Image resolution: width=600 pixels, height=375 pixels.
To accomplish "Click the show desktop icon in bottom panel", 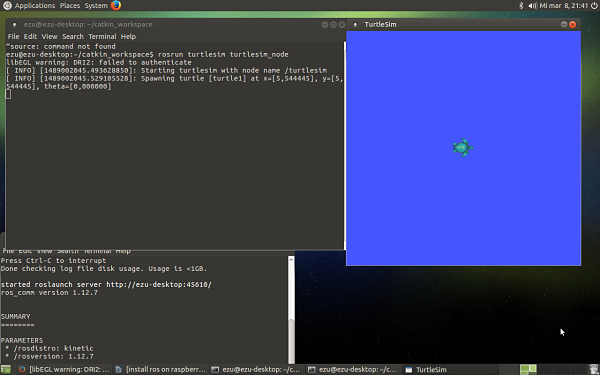I will click(6, 369).
